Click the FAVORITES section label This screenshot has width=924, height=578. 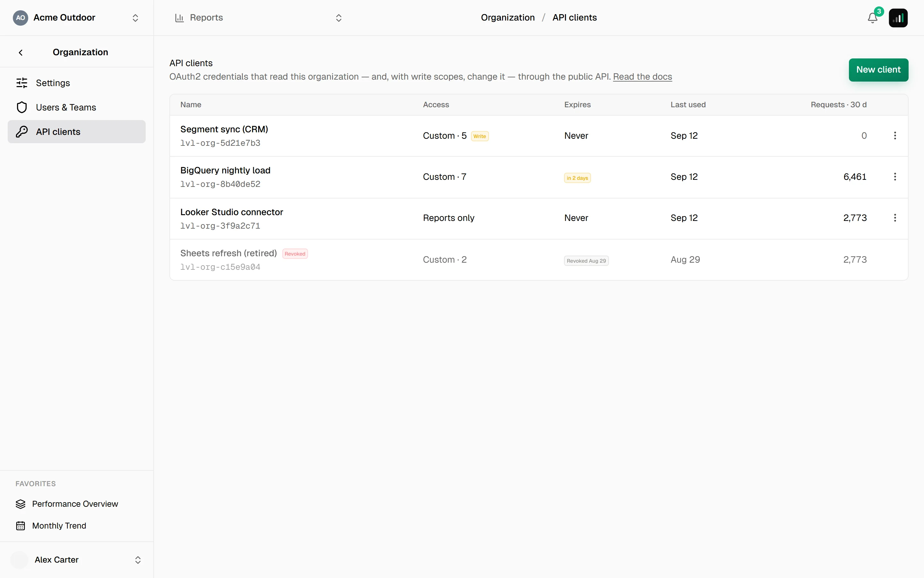(x=36, y=484)
